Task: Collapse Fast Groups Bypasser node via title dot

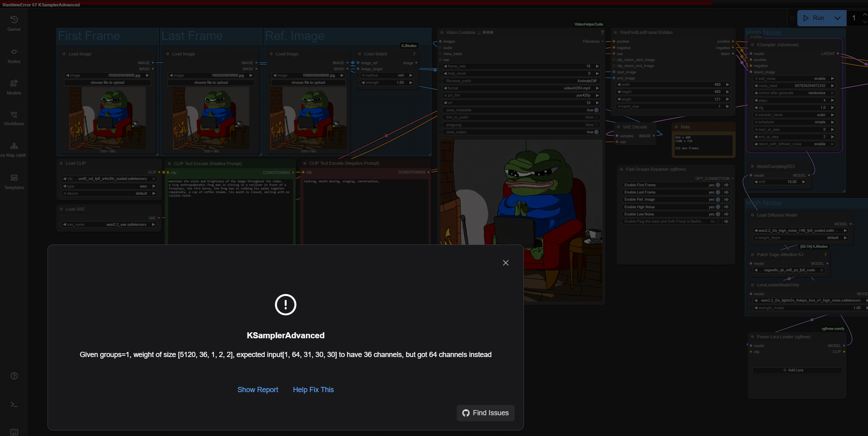Action: click(x=622, y=169)
